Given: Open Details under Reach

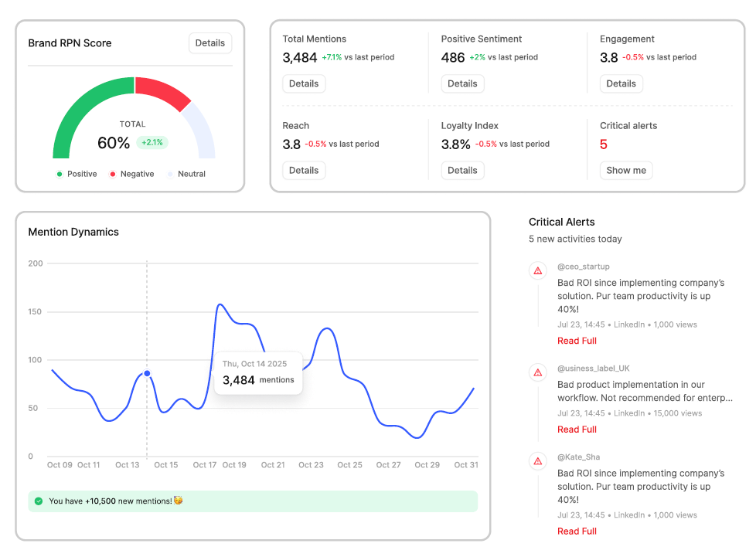Looking at the screenshot, I should click(304, 170).
